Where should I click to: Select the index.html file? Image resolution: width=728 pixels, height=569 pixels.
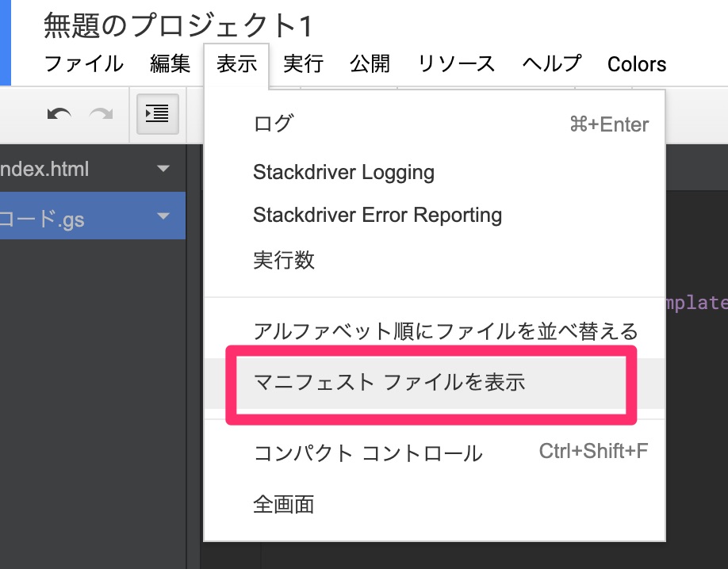(x=48, y=169)
